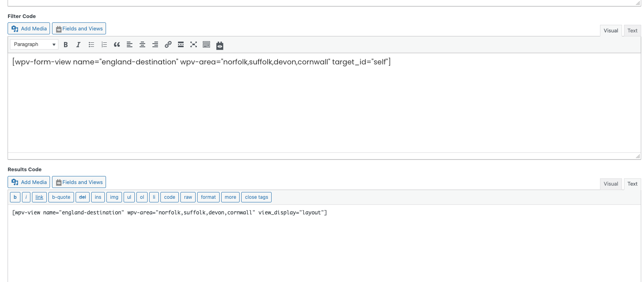Click Add Media in Results Code section
This screenshot has height=282, width=644.
(29, 182)
